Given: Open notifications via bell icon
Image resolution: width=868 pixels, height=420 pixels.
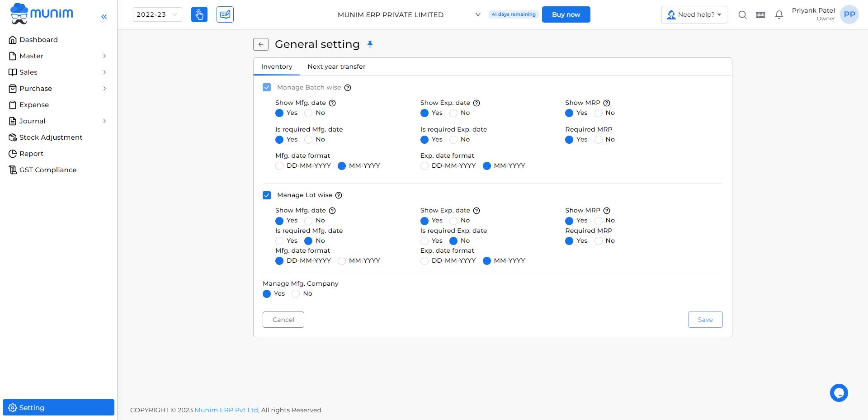Looking at the screenshot, I should (x=778, y=14).
